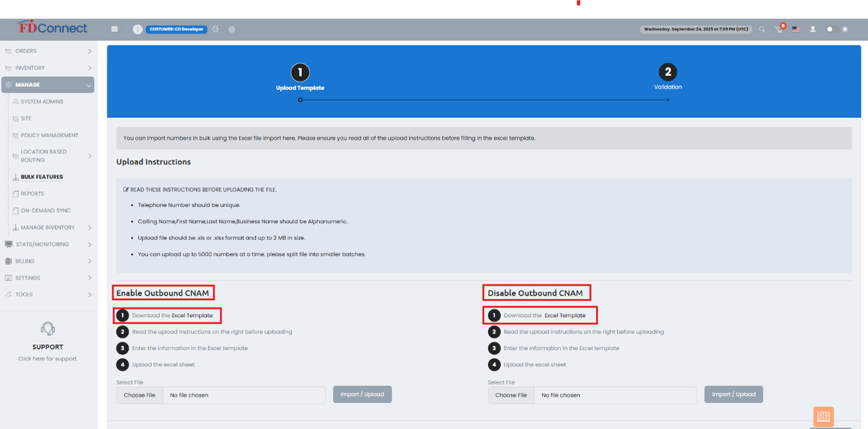
Task: Open On-Demand Sync
Action: [x=46, y=210]
